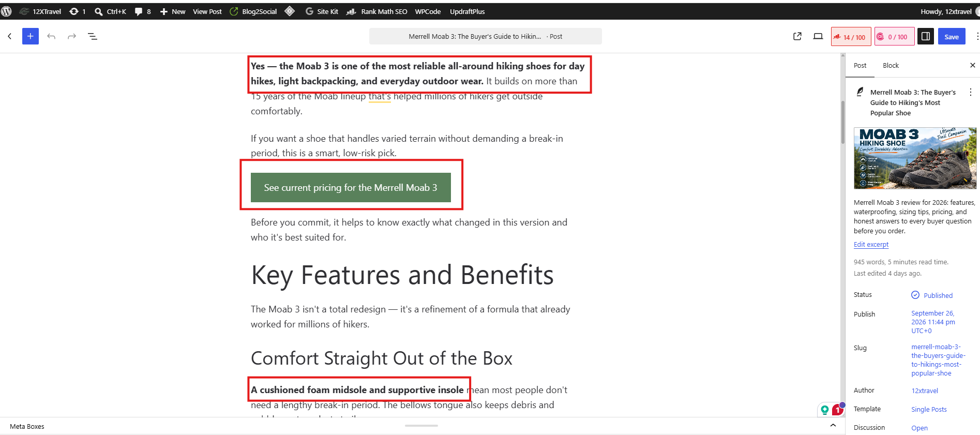Open the Blog2Social menu
Viewport: 980px width, 435px height.
[x=253, y=11]
